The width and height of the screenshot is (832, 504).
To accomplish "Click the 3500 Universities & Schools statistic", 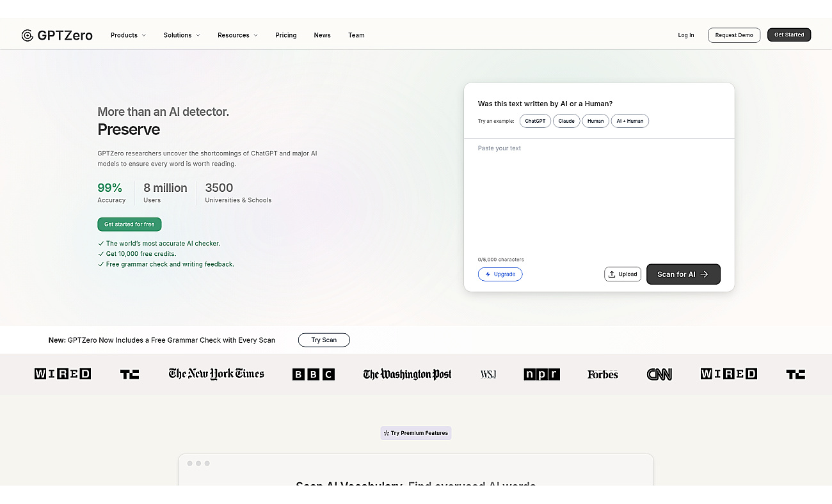I will coord(238,193).
